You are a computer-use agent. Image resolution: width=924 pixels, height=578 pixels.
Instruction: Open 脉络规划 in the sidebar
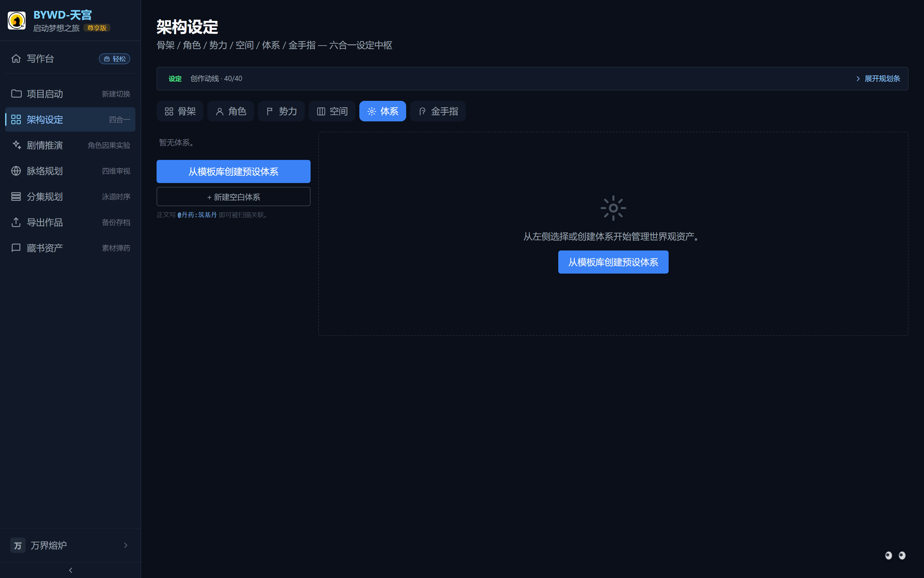[70, 171]
